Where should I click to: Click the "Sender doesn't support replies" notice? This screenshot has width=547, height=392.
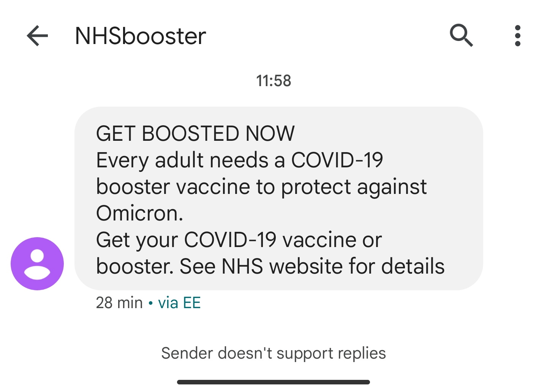coord(273,353)
